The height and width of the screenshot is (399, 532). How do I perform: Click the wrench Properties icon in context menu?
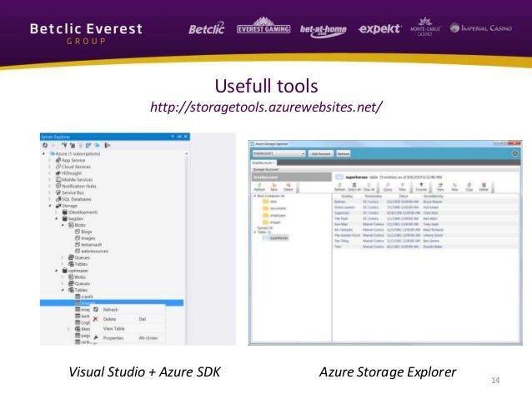[96, 338]
